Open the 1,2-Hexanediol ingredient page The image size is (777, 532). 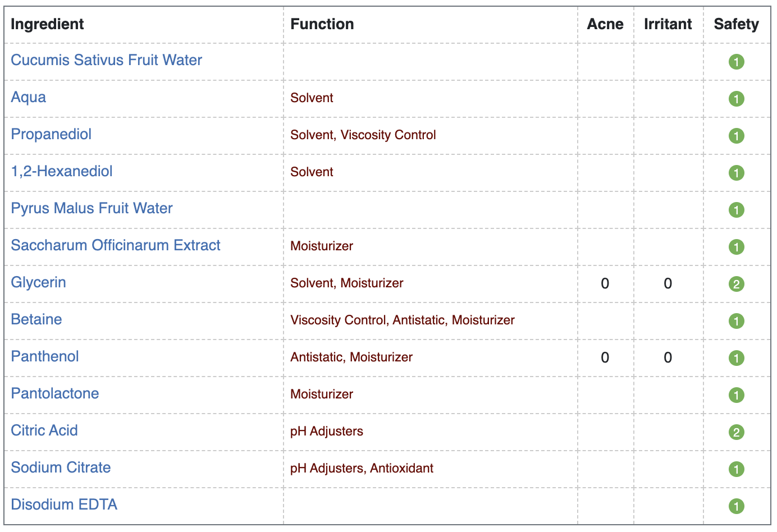tap(62, 171)
